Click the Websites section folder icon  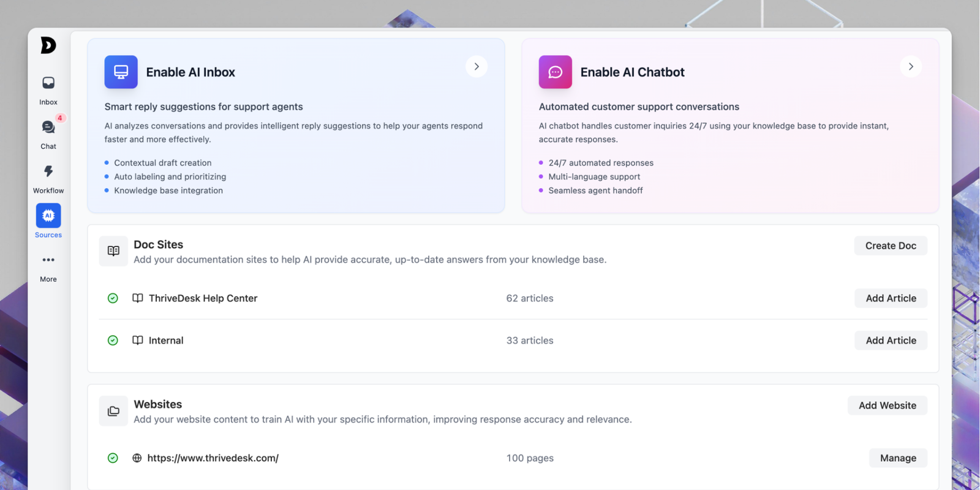pos(113,411)
